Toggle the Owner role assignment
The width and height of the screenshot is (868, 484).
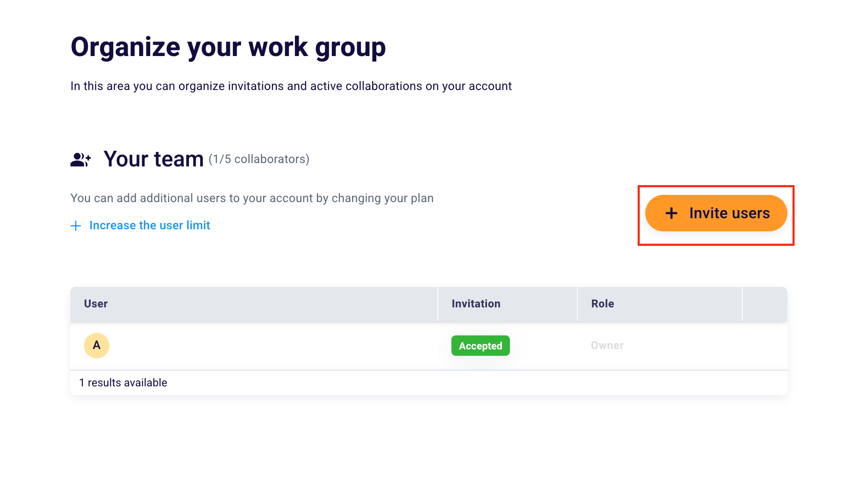point(607,345)
